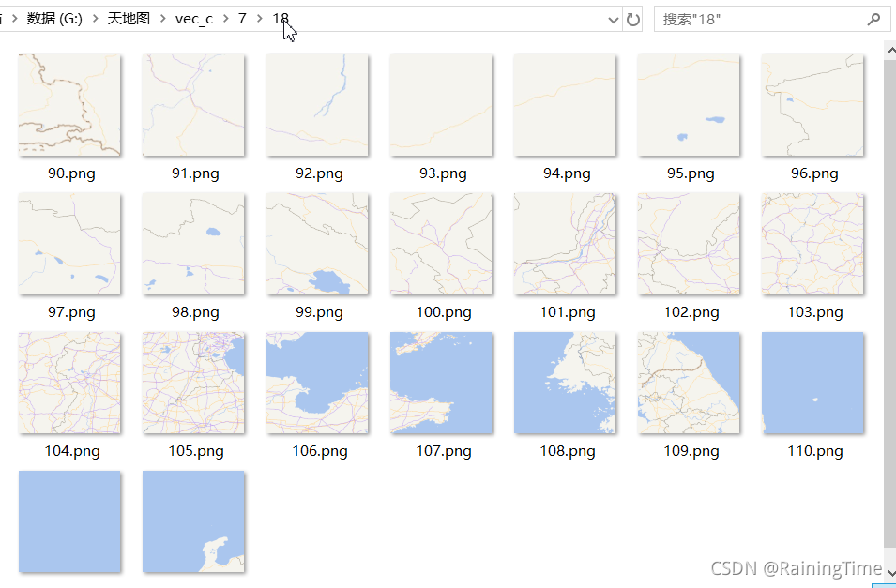This screenshot has height=588, width=896.
Task: Click the 100.png thumbnail image
Action: tap(441, 244)
